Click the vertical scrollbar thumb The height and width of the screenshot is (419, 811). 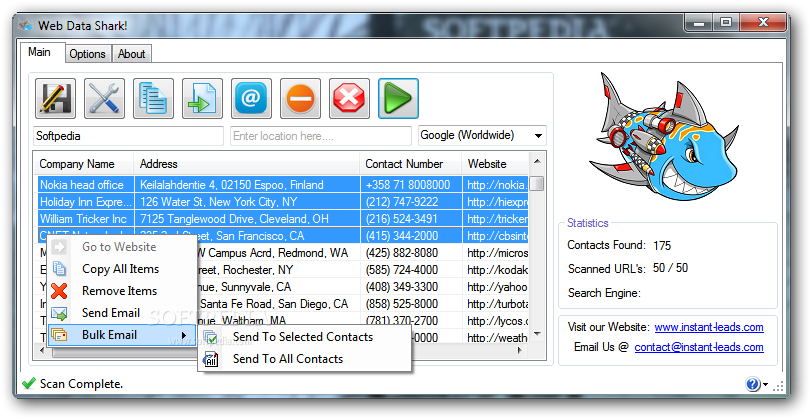pyautogui.click(x=537, y=183)
